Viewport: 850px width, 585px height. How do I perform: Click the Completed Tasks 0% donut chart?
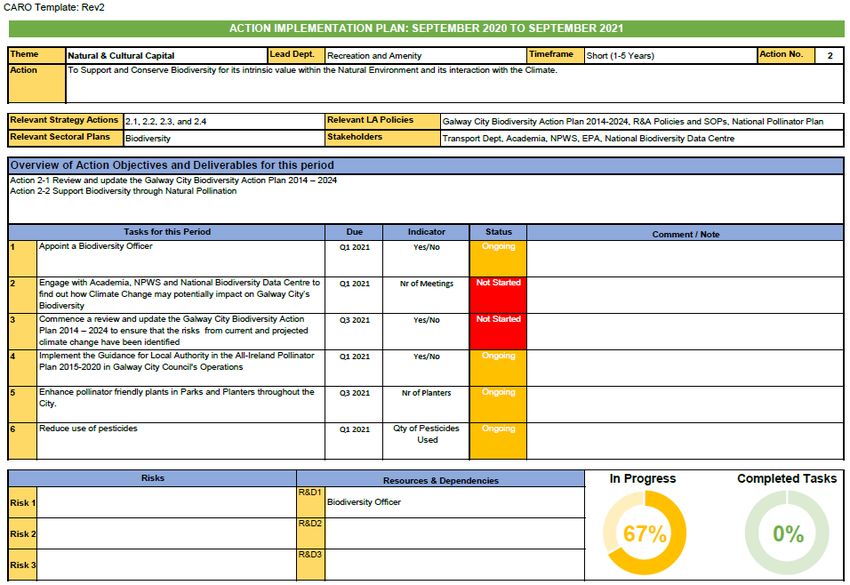pyautogui.click(x=787, y=533)
